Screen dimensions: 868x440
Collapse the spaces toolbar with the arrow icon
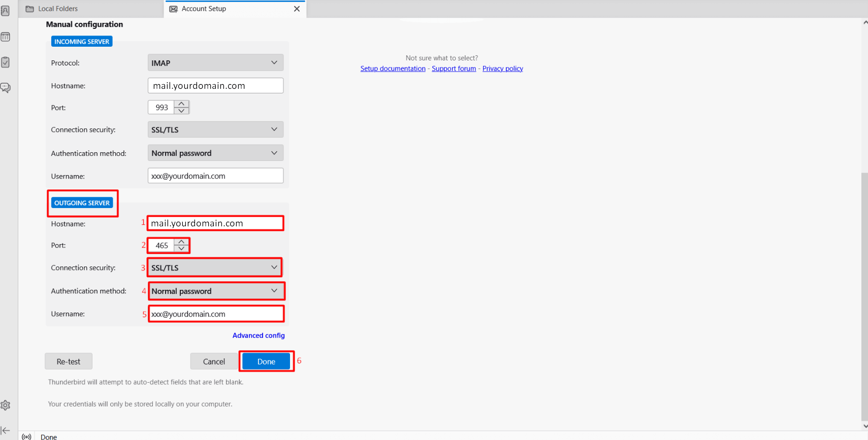6,430
